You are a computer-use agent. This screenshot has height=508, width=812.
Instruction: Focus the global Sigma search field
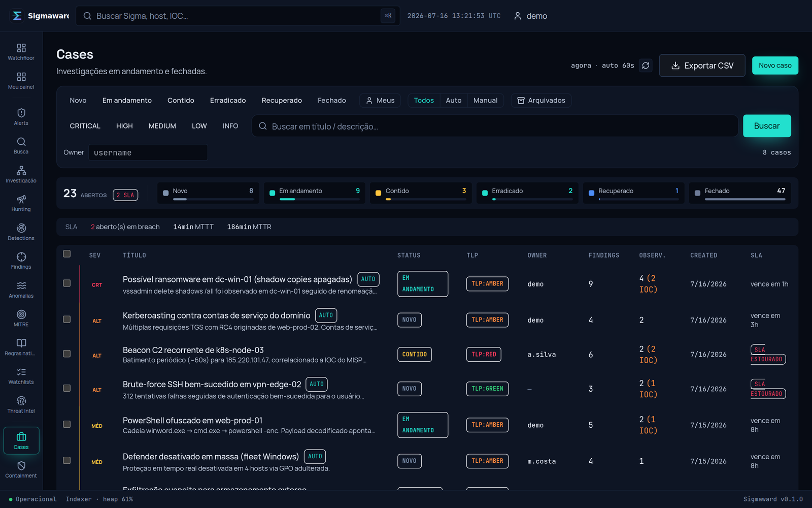click(238, 16)
